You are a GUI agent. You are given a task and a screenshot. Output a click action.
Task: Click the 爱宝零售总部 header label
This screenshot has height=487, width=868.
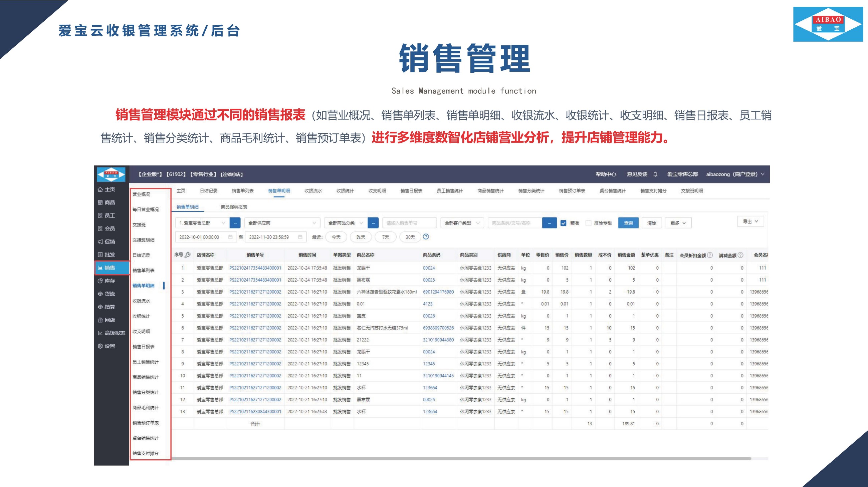click(682, 174)
